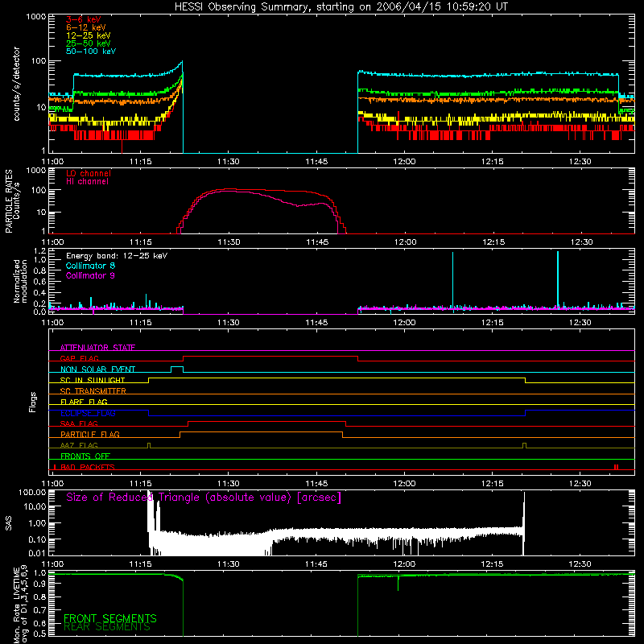Select the NON_SOLAR_EVENT flag label
644x644 pixels.
(x=97, y=369)
